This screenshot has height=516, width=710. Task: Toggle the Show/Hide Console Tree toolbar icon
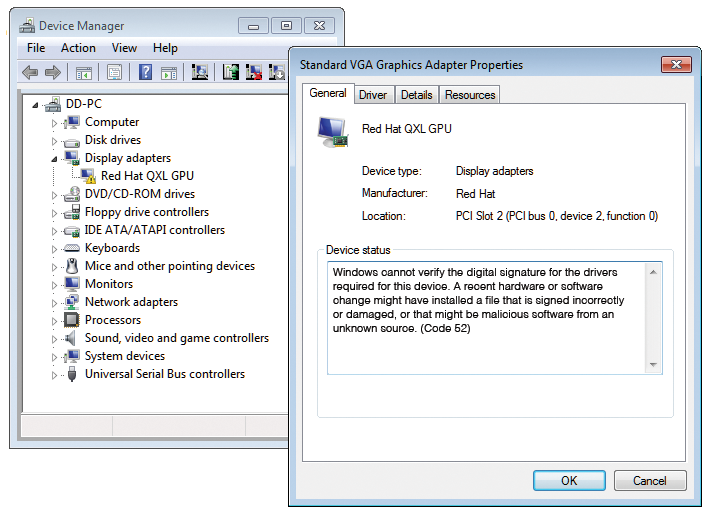tap(84, 72)
